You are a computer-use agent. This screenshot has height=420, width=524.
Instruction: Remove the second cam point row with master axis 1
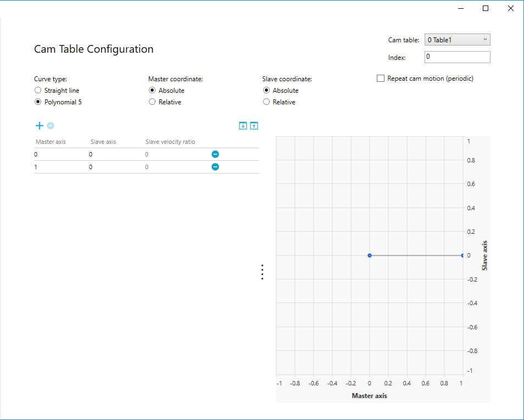(215, 167)
